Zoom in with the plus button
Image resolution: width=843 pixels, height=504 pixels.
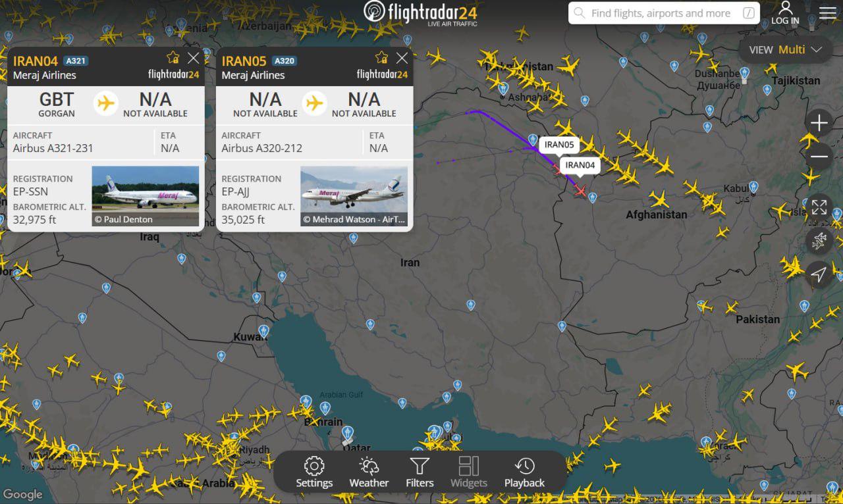coord(819,123)
